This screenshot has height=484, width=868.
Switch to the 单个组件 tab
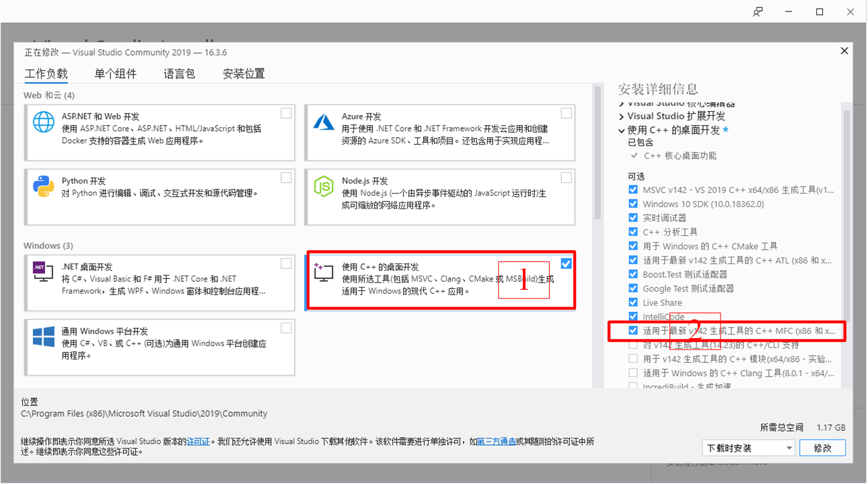pos(115,74)
